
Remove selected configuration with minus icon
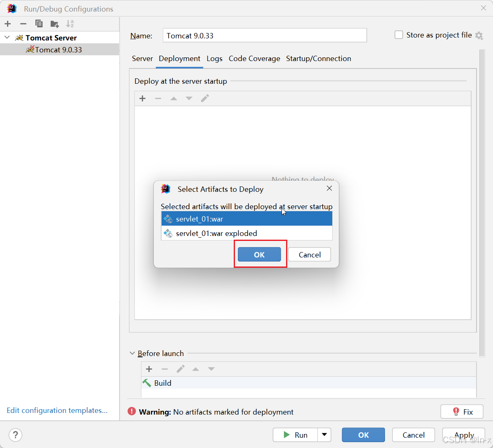pyautogui.click(x=23, y=24)
